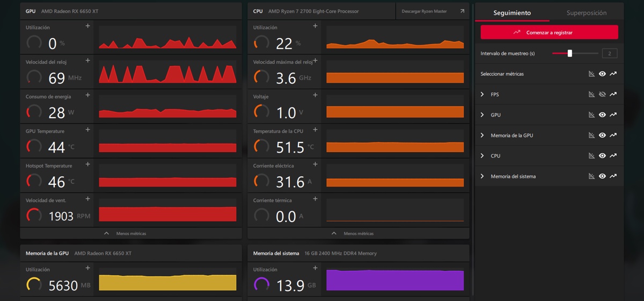The height and width of the screenshot is (301, 644).
Task: Click logging chart icon in Memoria de la GPU row
Action: tap(592, 135)
